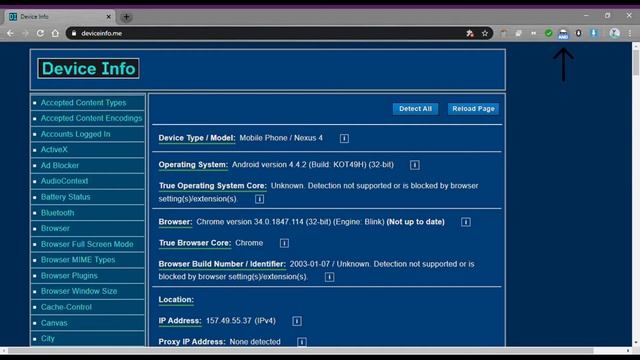This screenshot has width=640, height=360.
Task: Click the deviceinfo.me address bar field
Action: pyautogui.click(x=279, y=33)
